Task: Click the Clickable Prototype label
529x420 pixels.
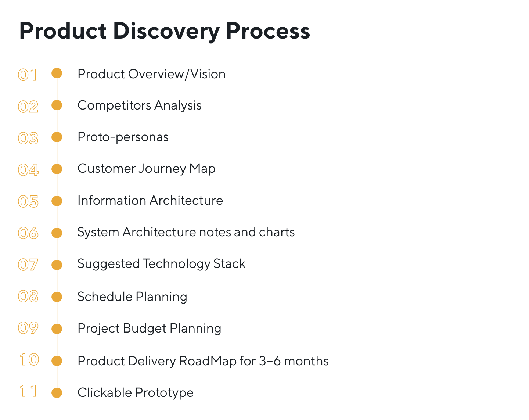Action: 135,393
